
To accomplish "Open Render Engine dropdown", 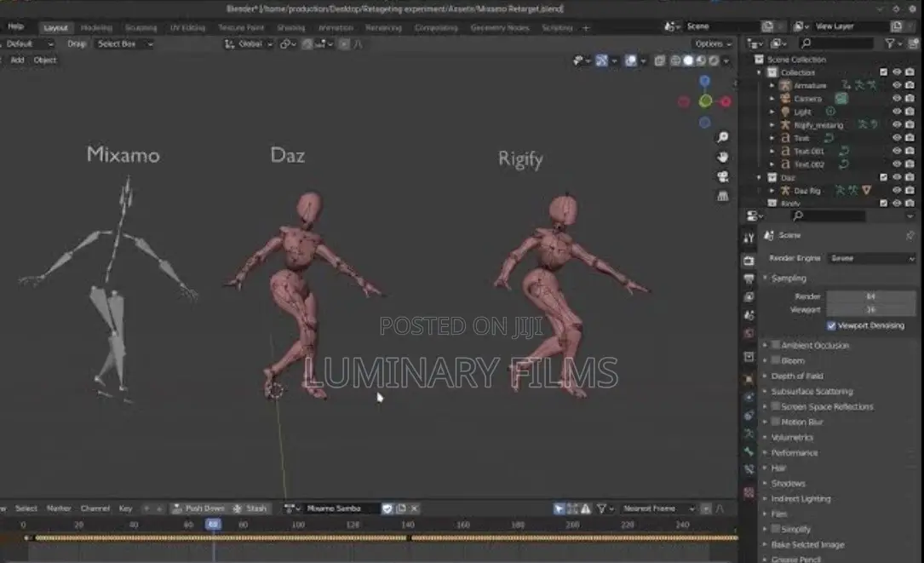I will (871, 258).
